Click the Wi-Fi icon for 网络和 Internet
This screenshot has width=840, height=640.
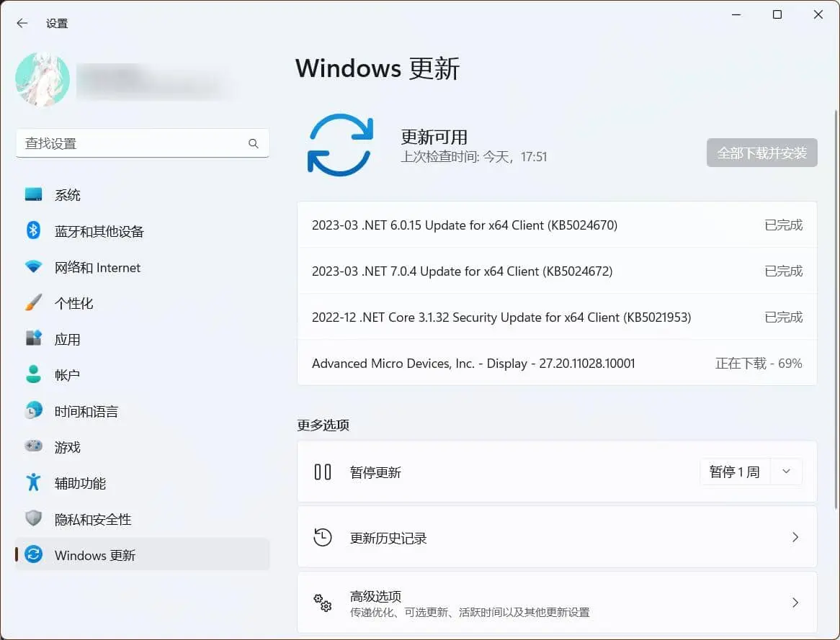pyautogui.click(x=33, y=267)
